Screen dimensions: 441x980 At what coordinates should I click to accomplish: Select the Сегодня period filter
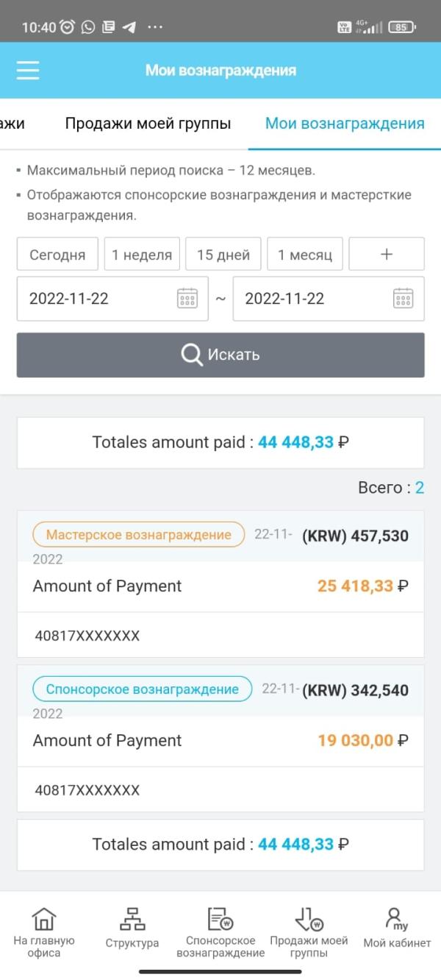coord(57,255)
